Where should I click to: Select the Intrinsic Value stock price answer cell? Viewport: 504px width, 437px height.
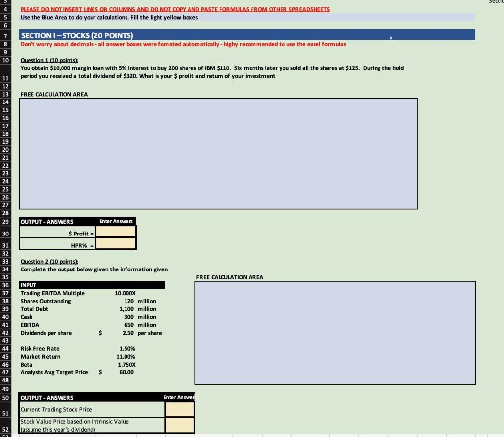click(179, 425)
